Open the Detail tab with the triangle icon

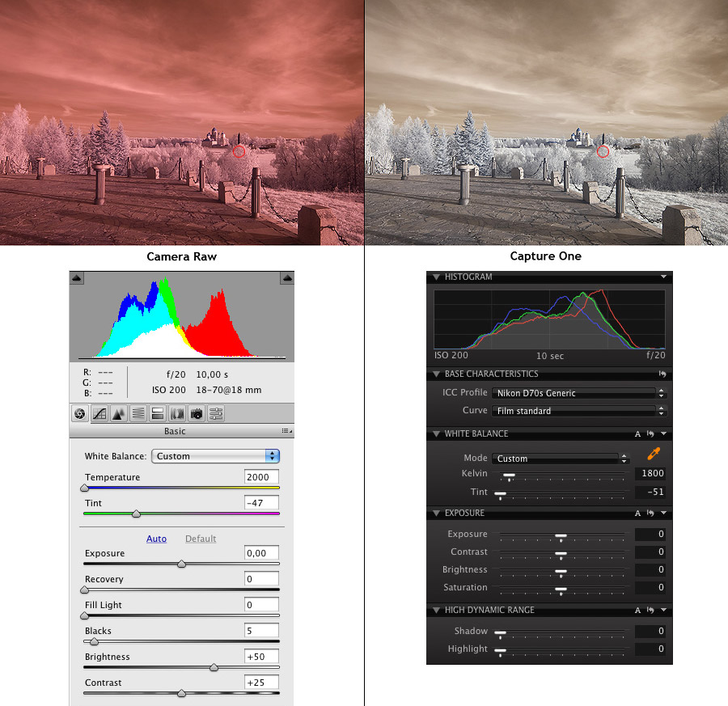coord(119,413)
